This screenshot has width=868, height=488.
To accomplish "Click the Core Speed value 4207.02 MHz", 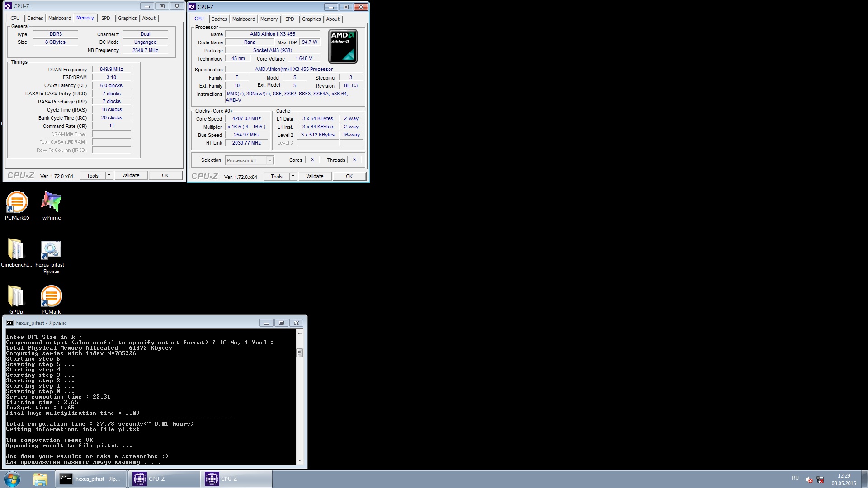I will point(246,118).
